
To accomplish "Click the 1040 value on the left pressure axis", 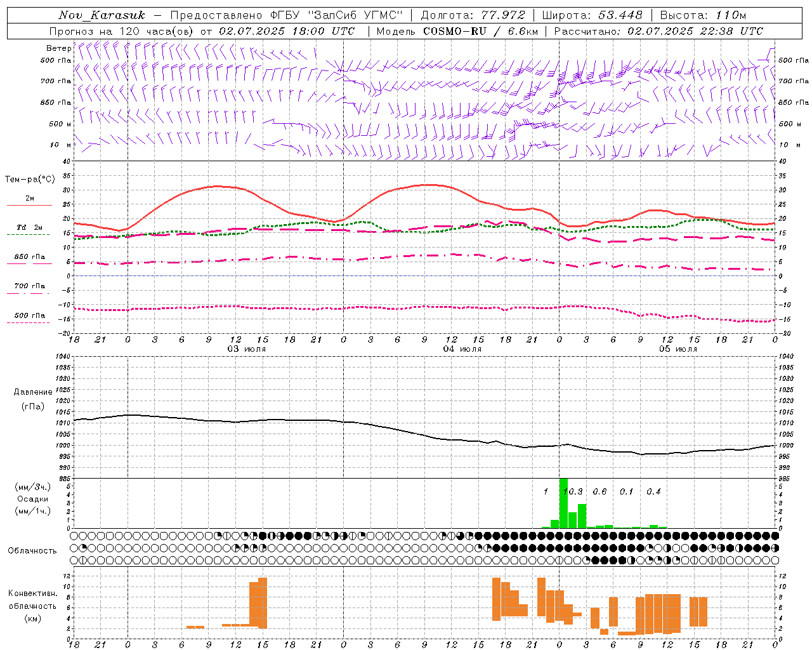I will [63, 357].
